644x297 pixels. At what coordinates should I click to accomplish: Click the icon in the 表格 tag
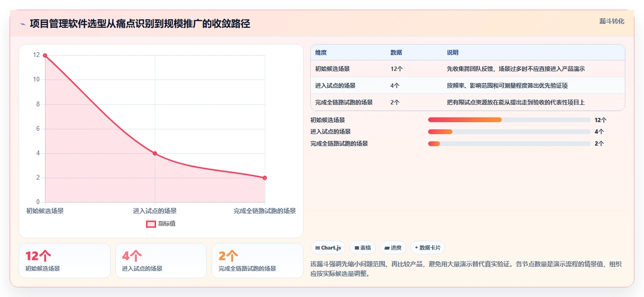point(357,248)
